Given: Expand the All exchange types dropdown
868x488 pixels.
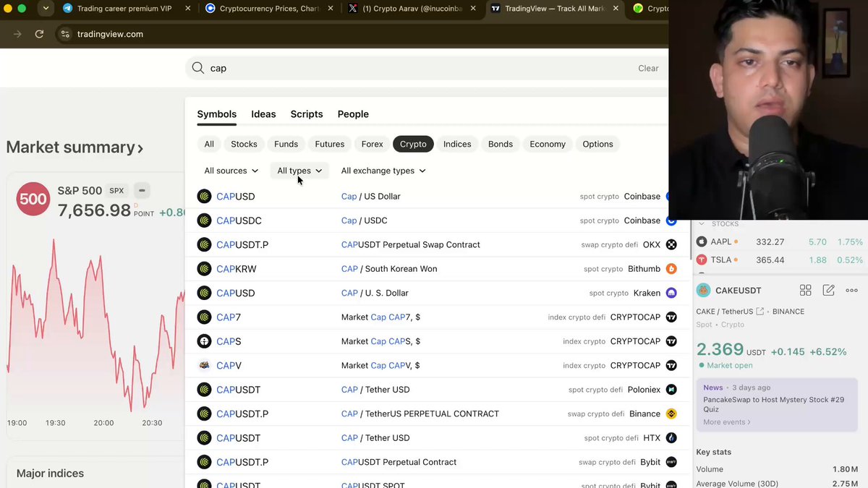Looking at the screenshot, I should (383, 171).
